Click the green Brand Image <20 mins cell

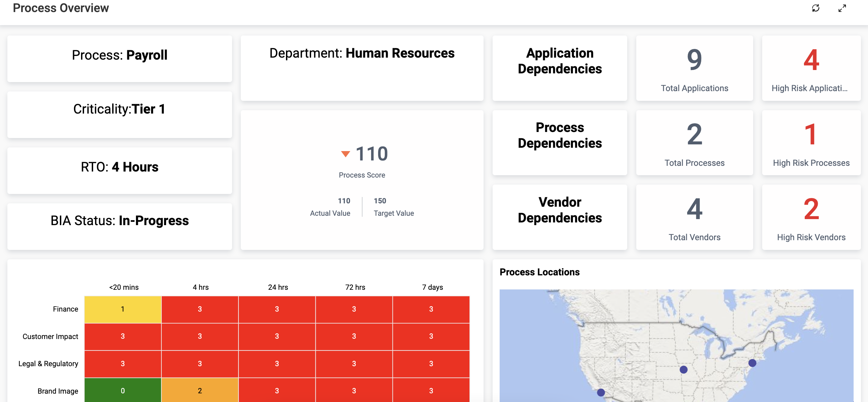pos(123,390)
